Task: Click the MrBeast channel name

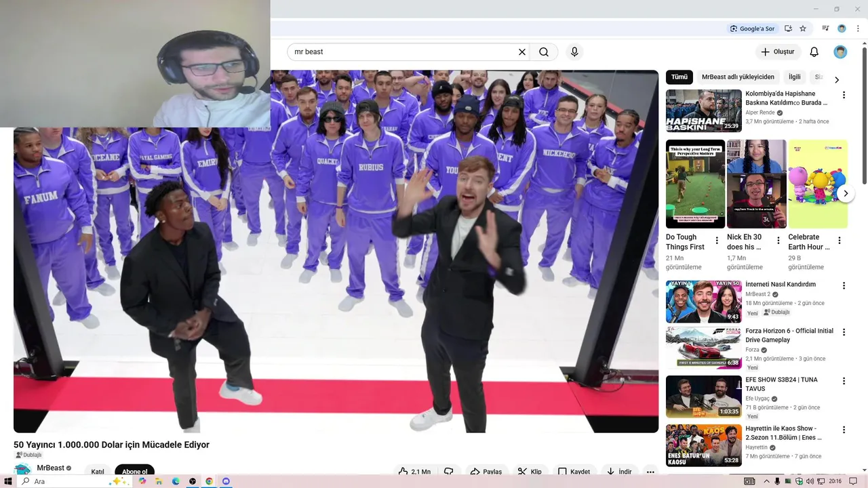Action: coord(51,468)
